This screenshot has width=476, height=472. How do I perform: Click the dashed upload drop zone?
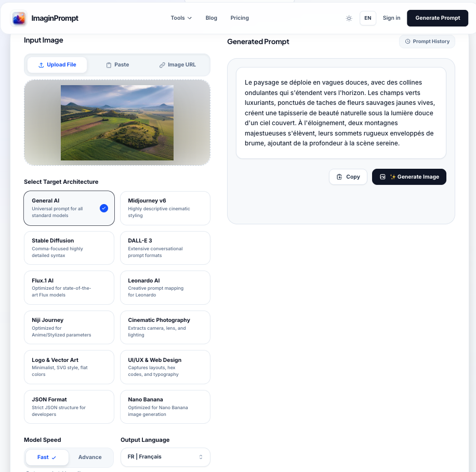(117, 123)
